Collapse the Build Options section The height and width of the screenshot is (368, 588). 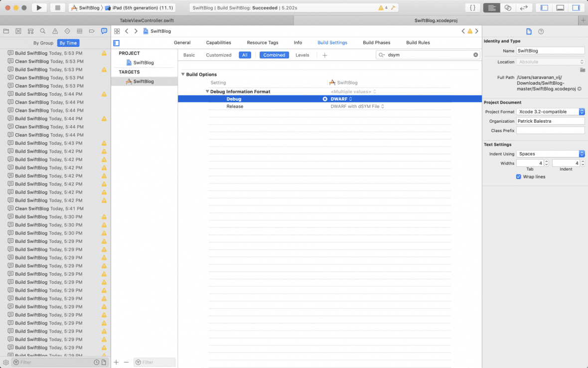(x=183, y=74)
